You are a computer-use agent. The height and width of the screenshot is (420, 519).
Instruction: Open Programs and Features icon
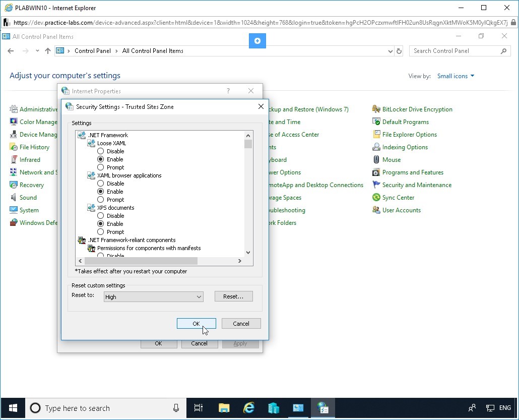pyautogui.click(x=376, y=172)
